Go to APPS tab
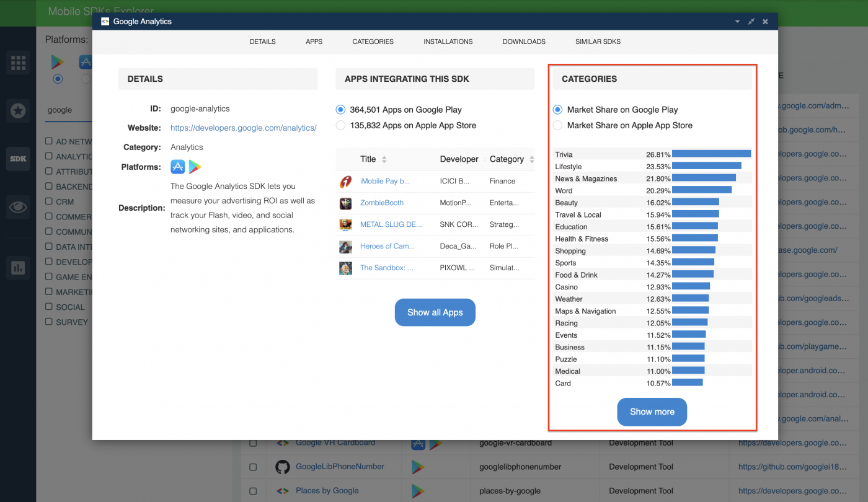868x502 pixels. coord(314,42)
